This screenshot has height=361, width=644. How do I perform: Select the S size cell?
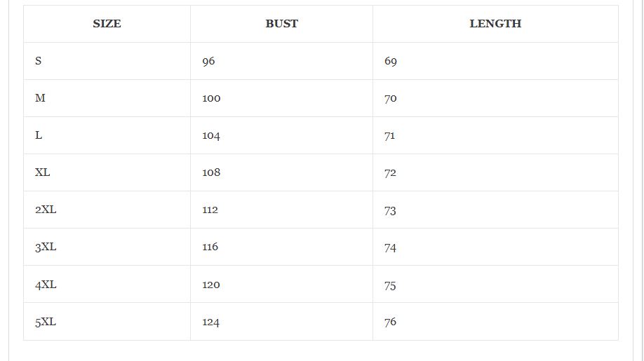(x=107, y=61)
